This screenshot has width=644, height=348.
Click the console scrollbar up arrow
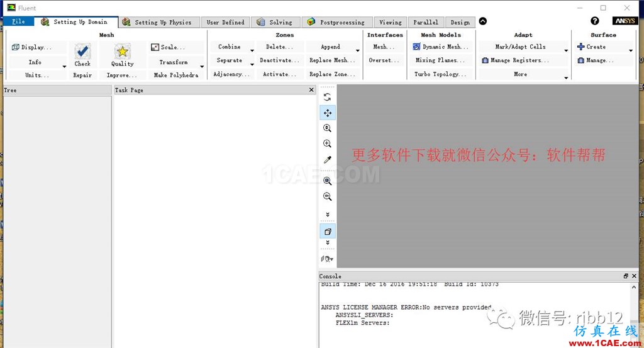pos(634,287)
